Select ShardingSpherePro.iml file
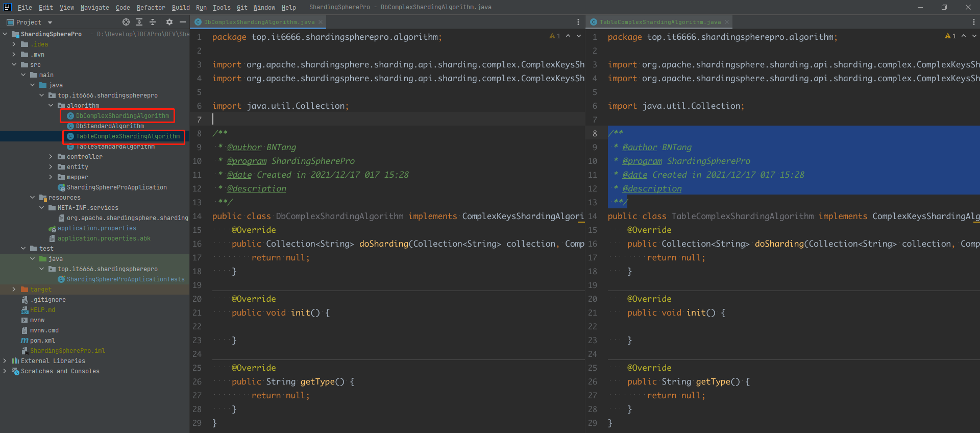 pos(67,351)
